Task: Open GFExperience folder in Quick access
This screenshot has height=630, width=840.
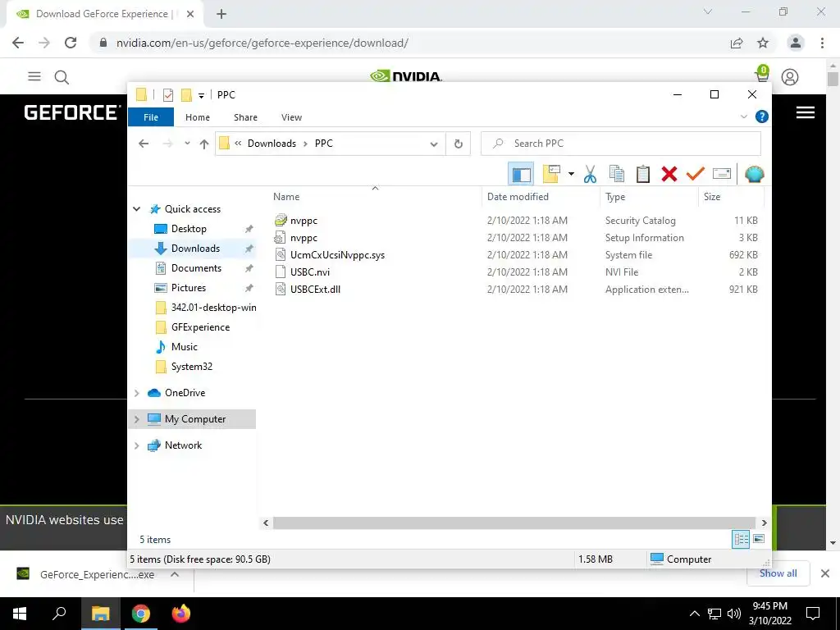Action: click(200, 327)
